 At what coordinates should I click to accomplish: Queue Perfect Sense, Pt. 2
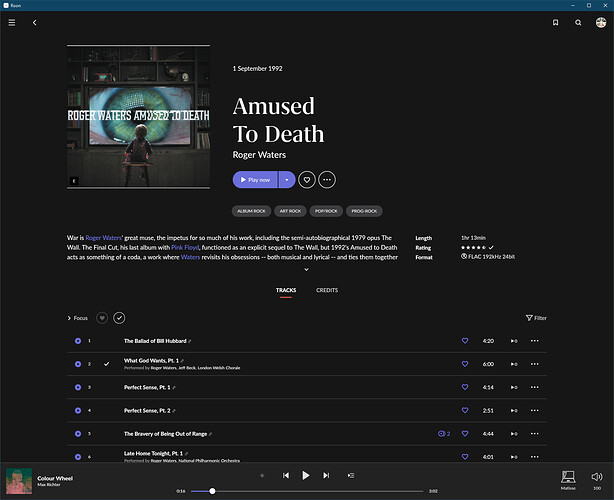[514, 410]
